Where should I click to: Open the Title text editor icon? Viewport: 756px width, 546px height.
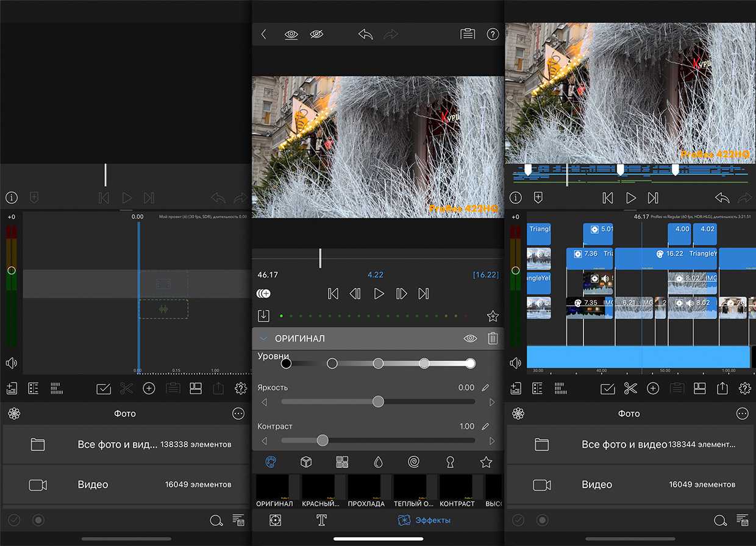coord(321,520)
